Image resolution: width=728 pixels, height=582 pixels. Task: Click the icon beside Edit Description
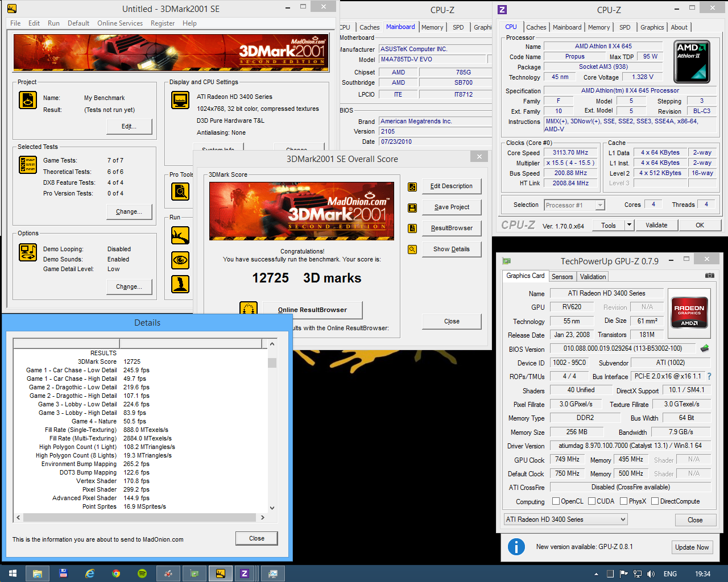tap(412, 186)
